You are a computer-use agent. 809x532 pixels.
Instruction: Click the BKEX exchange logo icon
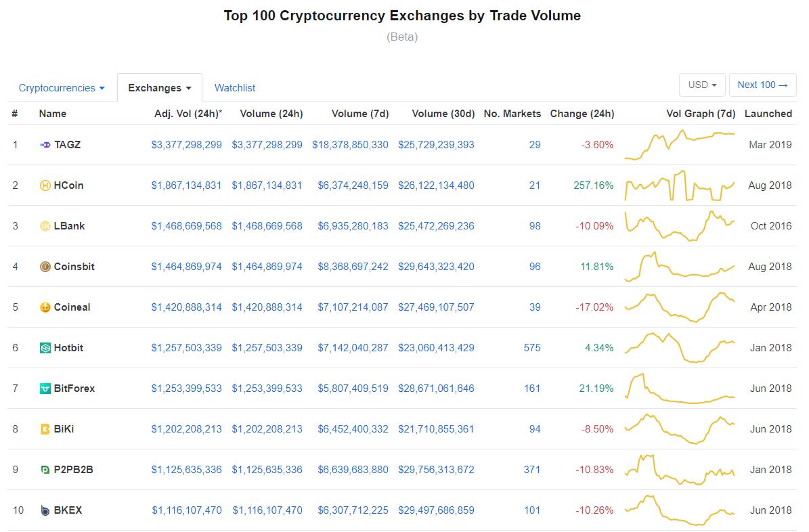(45, 510)
